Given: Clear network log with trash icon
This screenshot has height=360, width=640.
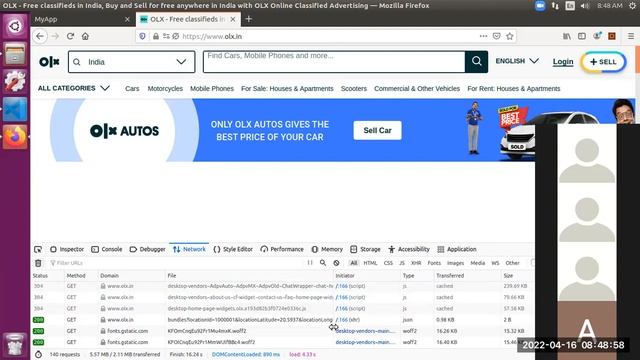Looking at the screenshot, I should coord(38,263).
